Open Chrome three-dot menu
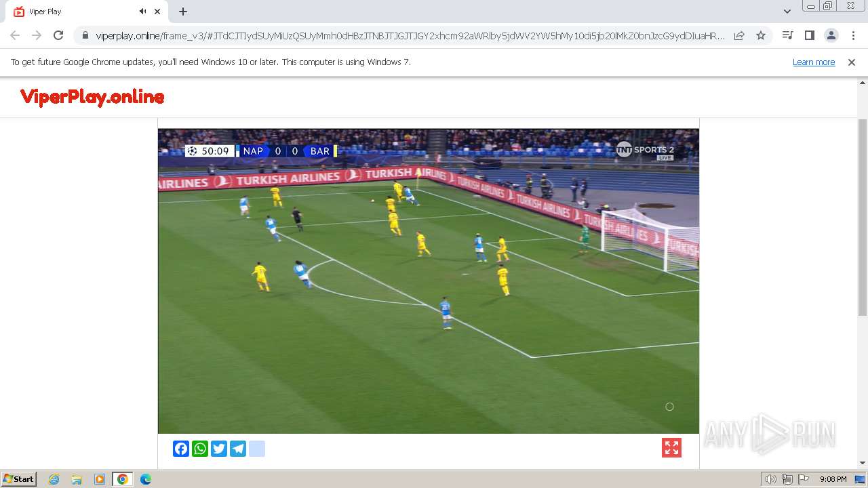Image resolution: width=868 pixels, height=488 pixels. coord(852,35)
